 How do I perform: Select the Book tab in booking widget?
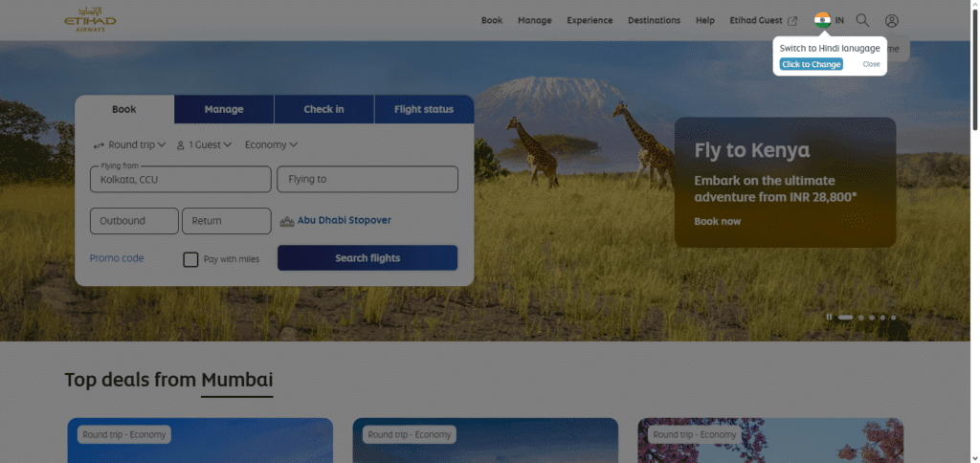point(124,109)
